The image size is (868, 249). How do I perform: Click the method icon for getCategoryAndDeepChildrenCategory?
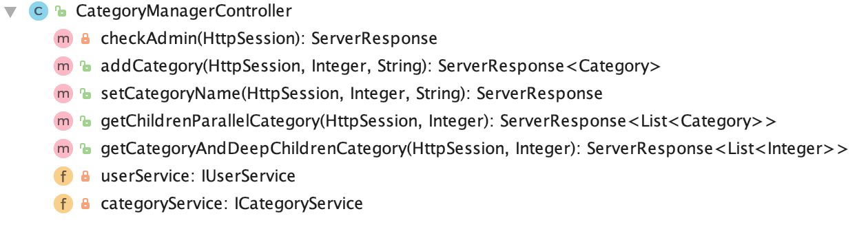point(63,149)
